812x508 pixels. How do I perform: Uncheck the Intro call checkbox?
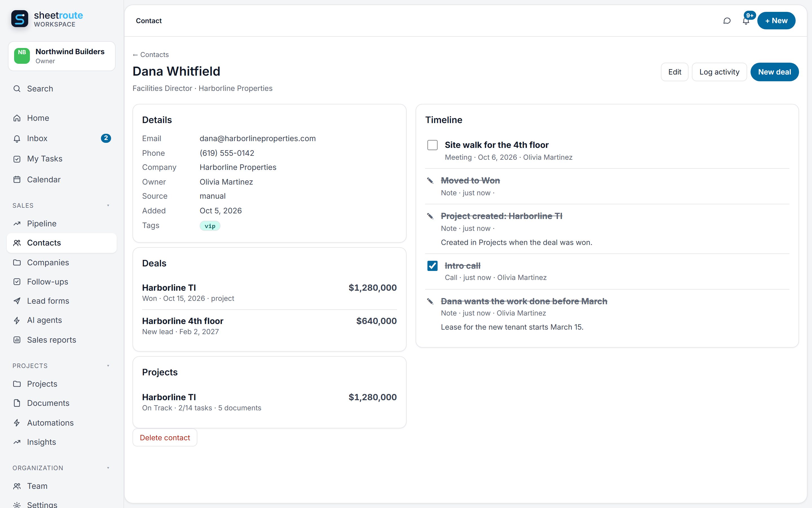[x=432, y=266]
